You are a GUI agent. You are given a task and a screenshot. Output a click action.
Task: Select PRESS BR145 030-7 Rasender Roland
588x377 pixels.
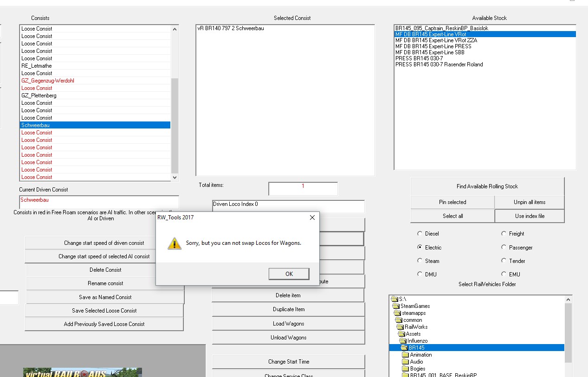click(x=439, y=64)
